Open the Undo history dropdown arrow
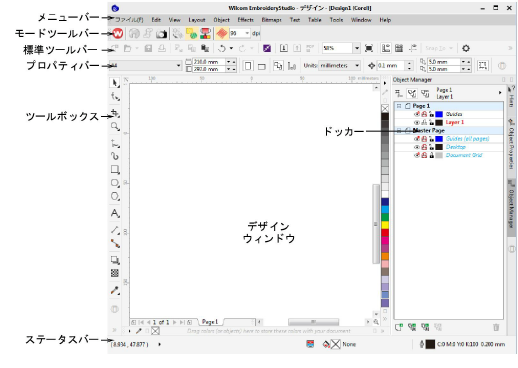The height and width of the screenshot is (368, 518). 231,49
